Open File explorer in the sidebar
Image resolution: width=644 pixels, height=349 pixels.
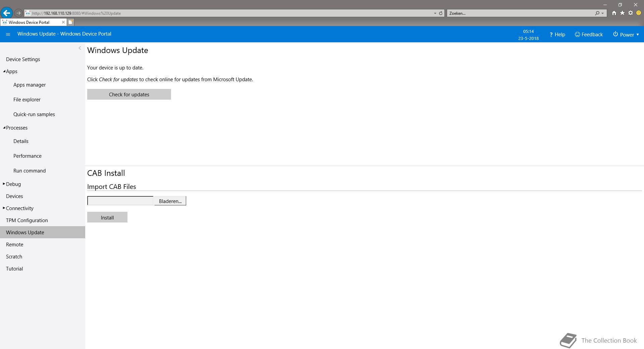[x=27, y=100]
